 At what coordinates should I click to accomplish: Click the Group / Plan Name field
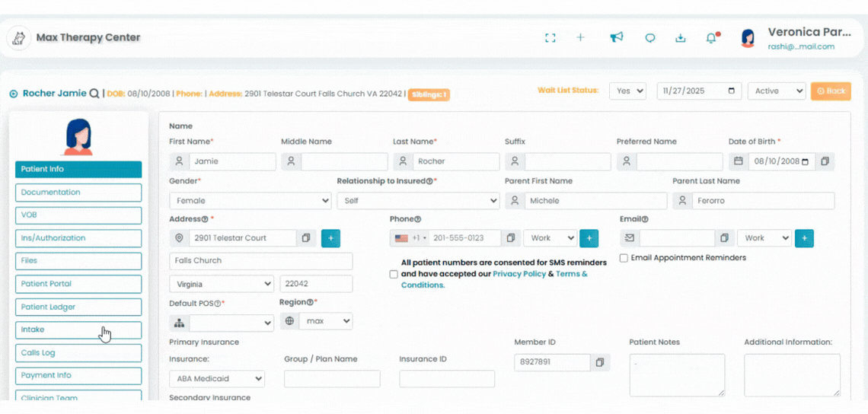pyautogui.click(x=332, y=379)
